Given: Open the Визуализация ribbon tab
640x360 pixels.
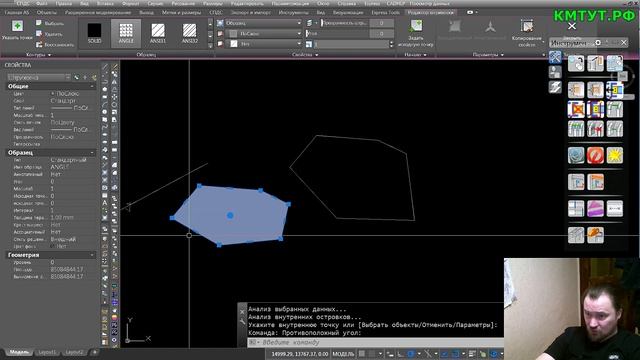Looking at the screenshot, I should coord(348,13).
